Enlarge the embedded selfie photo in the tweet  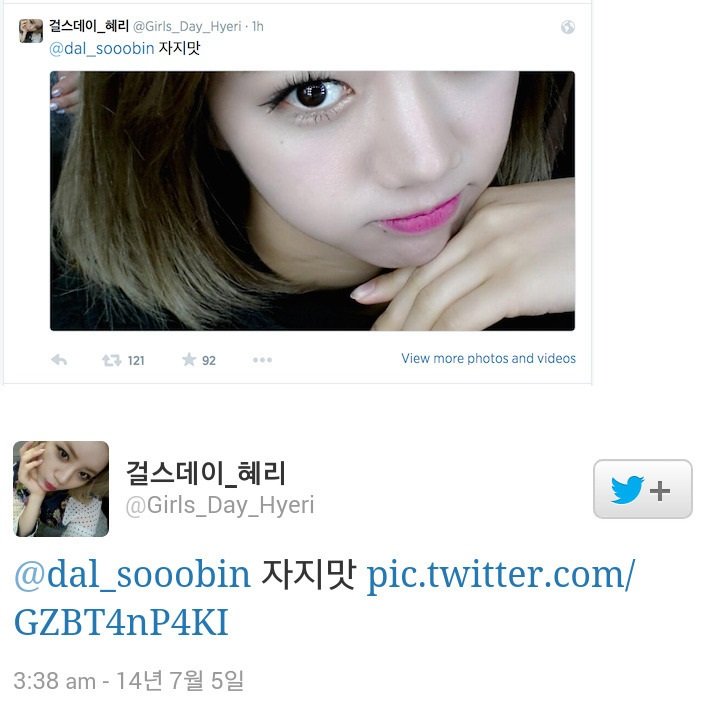pyautogui.click(x=312, y=201)
